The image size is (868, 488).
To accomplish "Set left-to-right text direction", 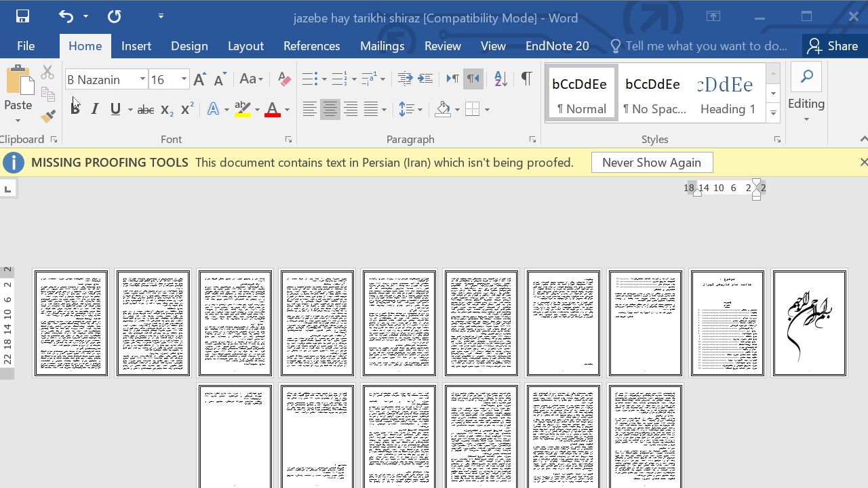I will [452, 79].
